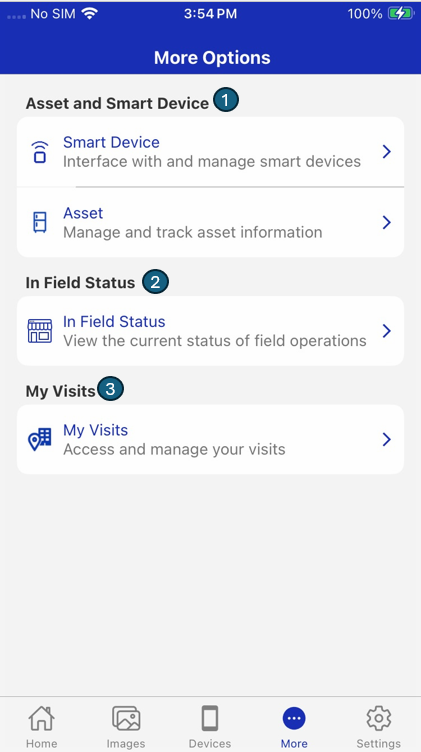Click numbered badge 3 beside My Visits heading
Viewport: 421px width, 752px height.
(x=111, y=389)
